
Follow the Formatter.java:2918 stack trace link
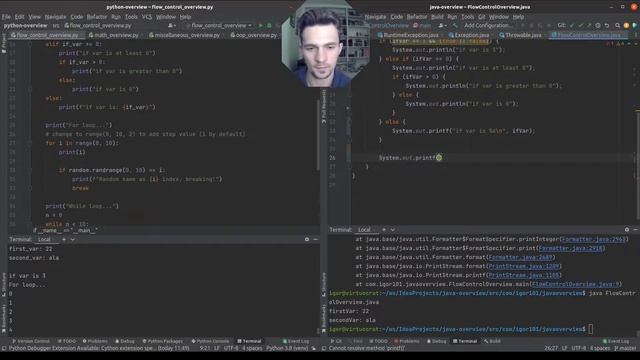coord(571,248)
